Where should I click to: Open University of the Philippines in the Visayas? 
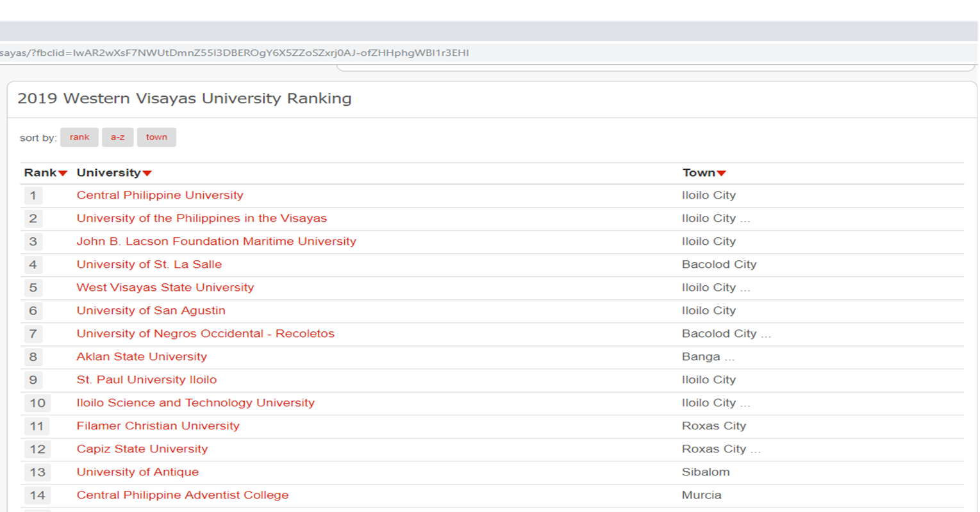pyautogui.click(x=201, y=219)
